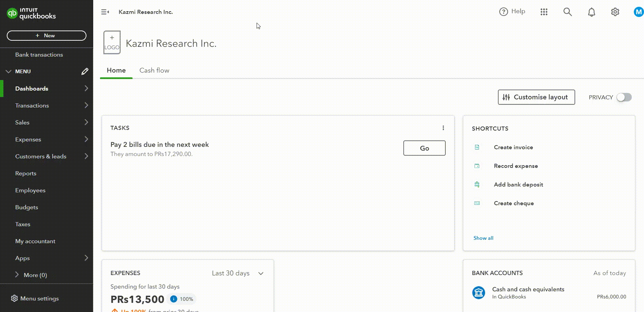
Task: Click the Show all shortcuts link
Action: (483, 238)
